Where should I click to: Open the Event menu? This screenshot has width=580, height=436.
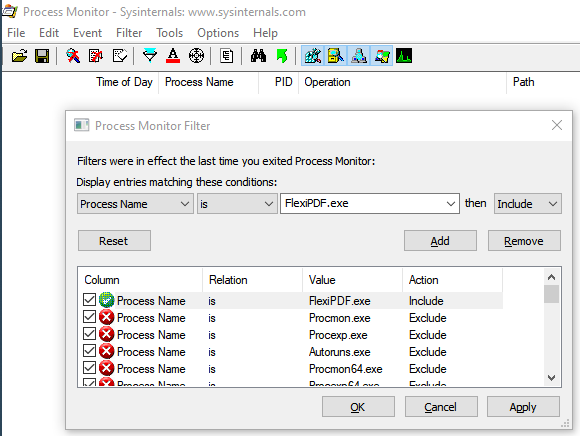(87, 33)
